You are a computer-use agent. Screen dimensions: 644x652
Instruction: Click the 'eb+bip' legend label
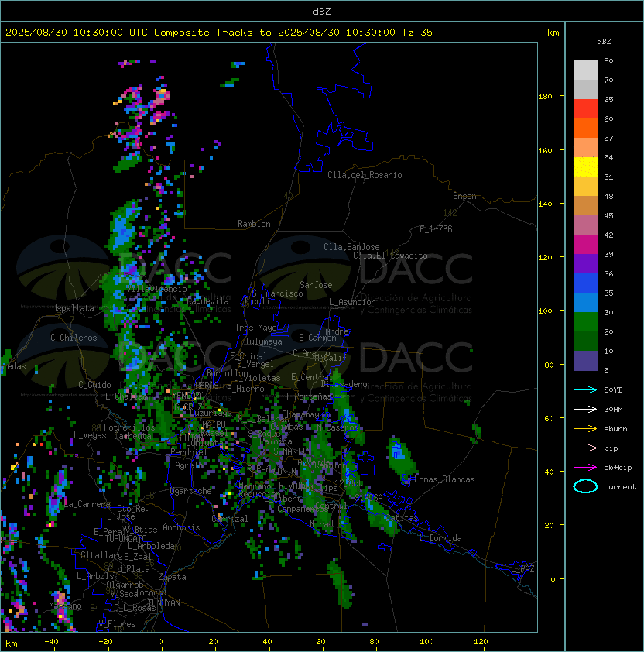(x=618, y=468)
